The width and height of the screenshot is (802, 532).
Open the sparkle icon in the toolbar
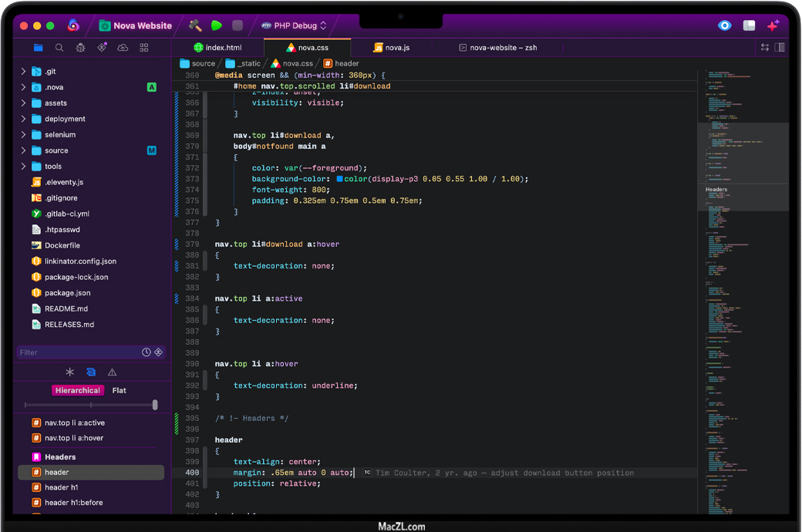tap(773, 25)
